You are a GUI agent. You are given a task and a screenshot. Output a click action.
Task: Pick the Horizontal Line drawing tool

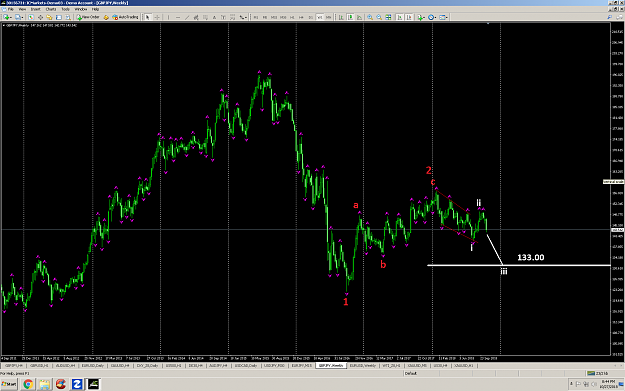point(178,17)
